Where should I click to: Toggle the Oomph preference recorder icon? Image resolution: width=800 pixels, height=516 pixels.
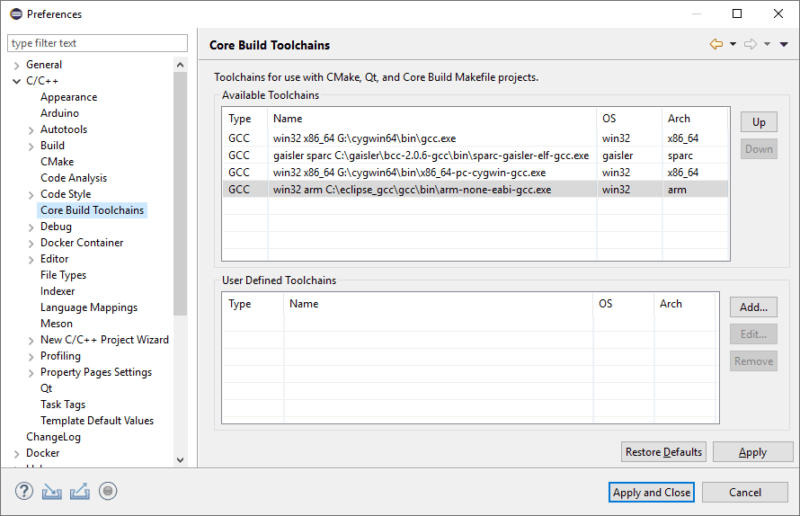[108, 492]
